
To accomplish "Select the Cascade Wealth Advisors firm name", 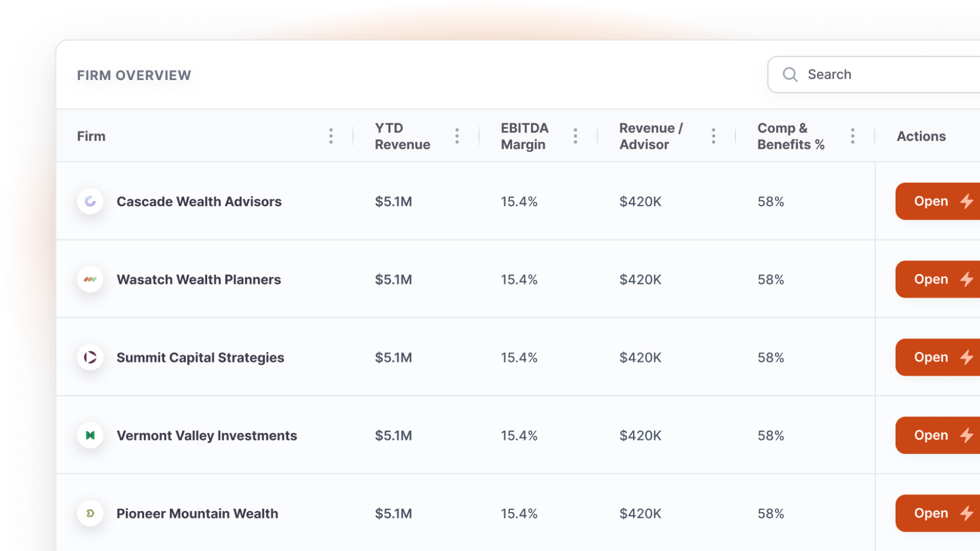I will (x=199, y=201).
